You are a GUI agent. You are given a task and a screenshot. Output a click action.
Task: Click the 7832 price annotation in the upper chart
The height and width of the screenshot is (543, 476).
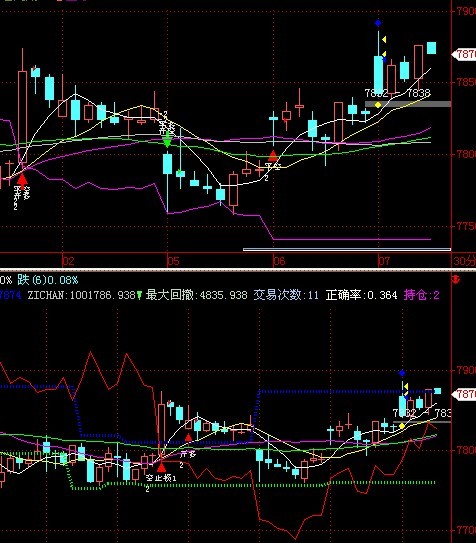376,93
